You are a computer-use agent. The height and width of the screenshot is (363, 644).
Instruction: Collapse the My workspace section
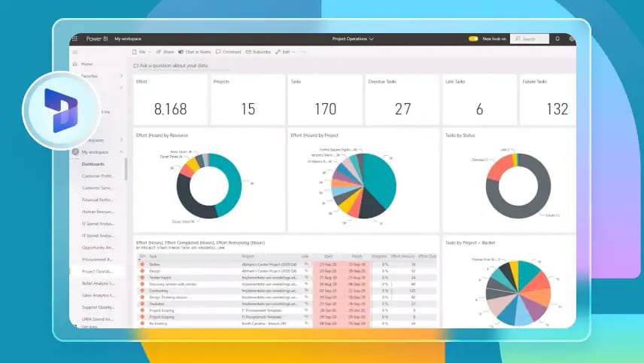coord(121,151)
